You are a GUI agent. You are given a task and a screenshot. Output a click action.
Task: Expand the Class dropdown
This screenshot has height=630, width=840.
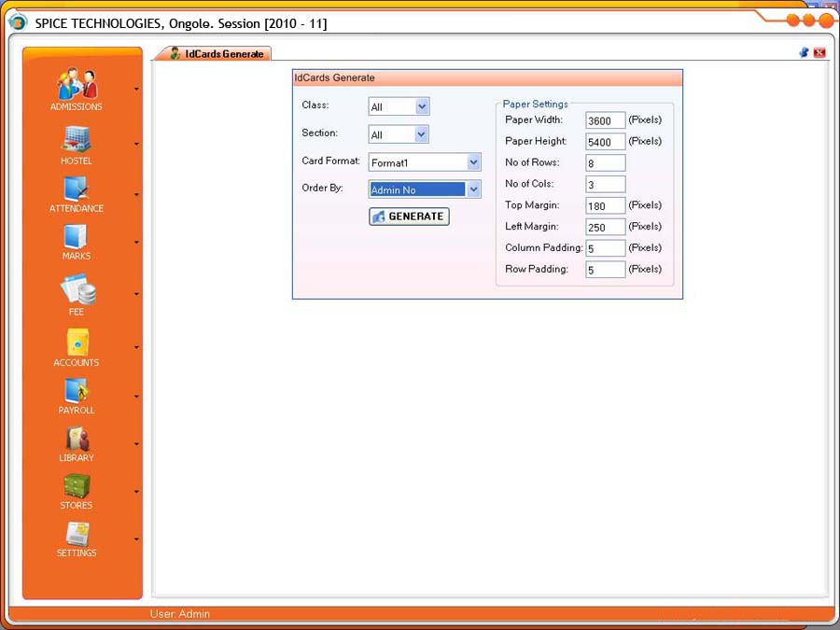(422, 107)
